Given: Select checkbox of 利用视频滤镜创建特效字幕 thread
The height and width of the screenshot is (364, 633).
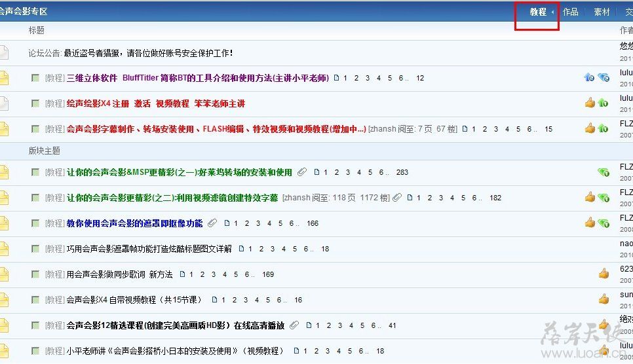Looking at the screenshot, I should [x=35, y=198].
